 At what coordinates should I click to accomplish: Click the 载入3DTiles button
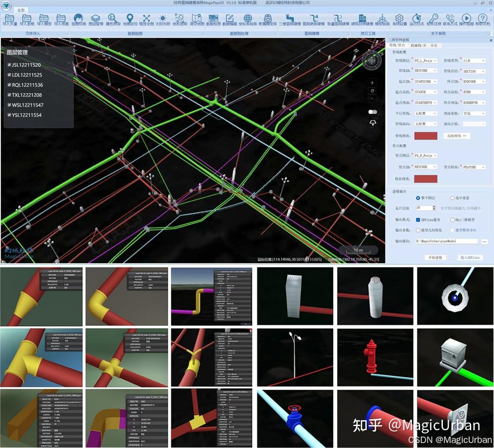[470, 257]
